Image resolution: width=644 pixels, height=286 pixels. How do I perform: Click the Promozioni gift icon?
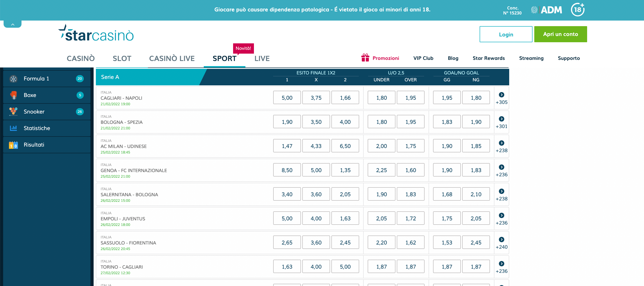pyautogui.click(x=365, y=58)
